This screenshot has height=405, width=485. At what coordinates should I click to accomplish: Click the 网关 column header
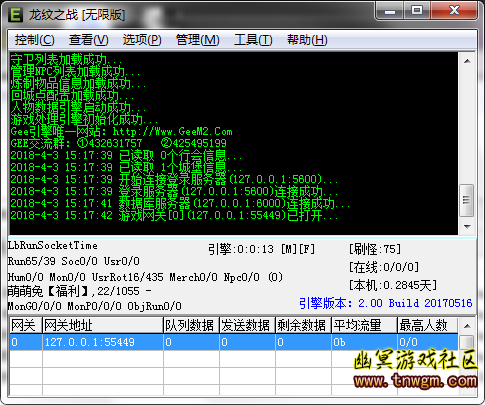pos(26,325)
